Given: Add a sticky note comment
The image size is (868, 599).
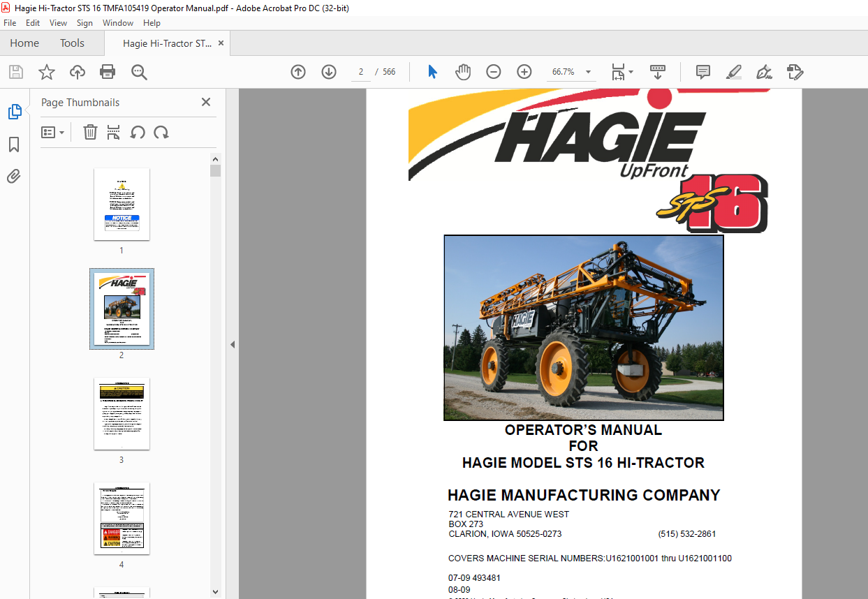Looking at the screenshot, I should [x=703, y=72].
